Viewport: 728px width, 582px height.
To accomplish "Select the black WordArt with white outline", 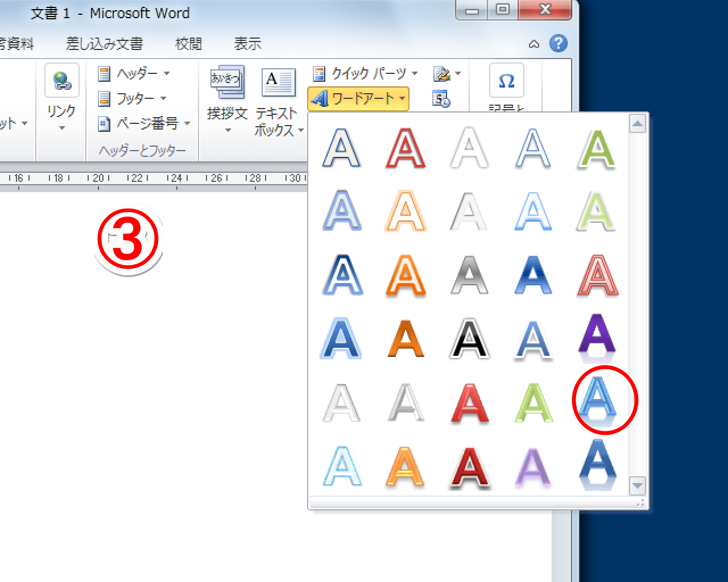I will click(x=469, y=339).
